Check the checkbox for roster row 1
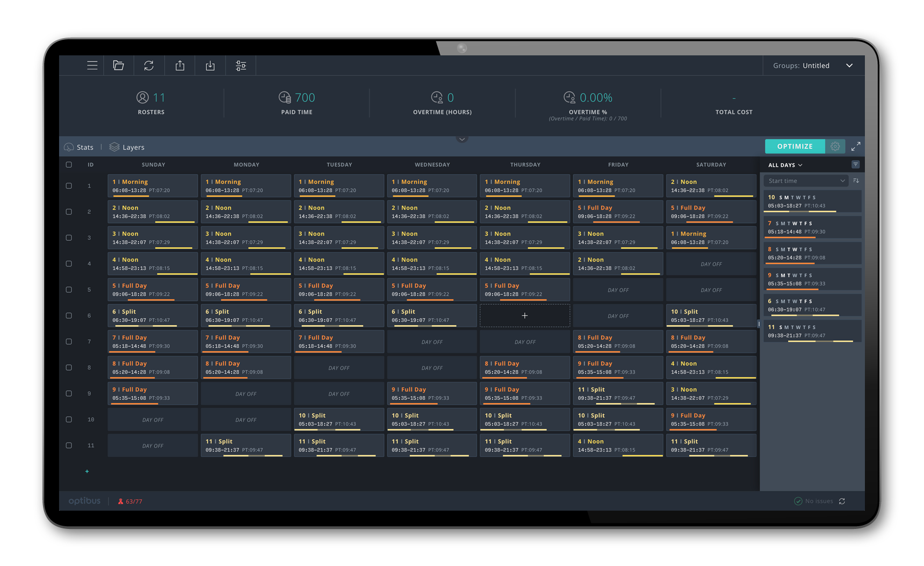 click(69, 186)
